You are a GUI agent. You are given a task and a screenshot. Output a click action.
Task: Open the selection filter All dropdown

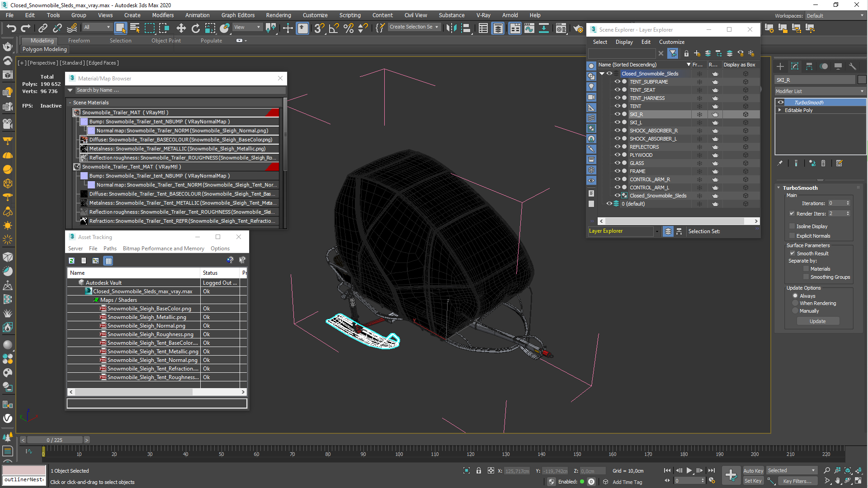click(x=97, y=27)
